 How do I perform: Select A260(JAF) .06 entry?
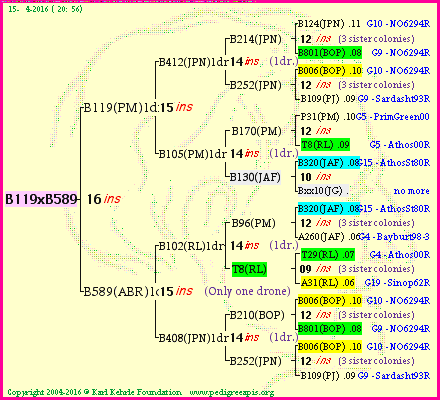[x=328, y=237]
